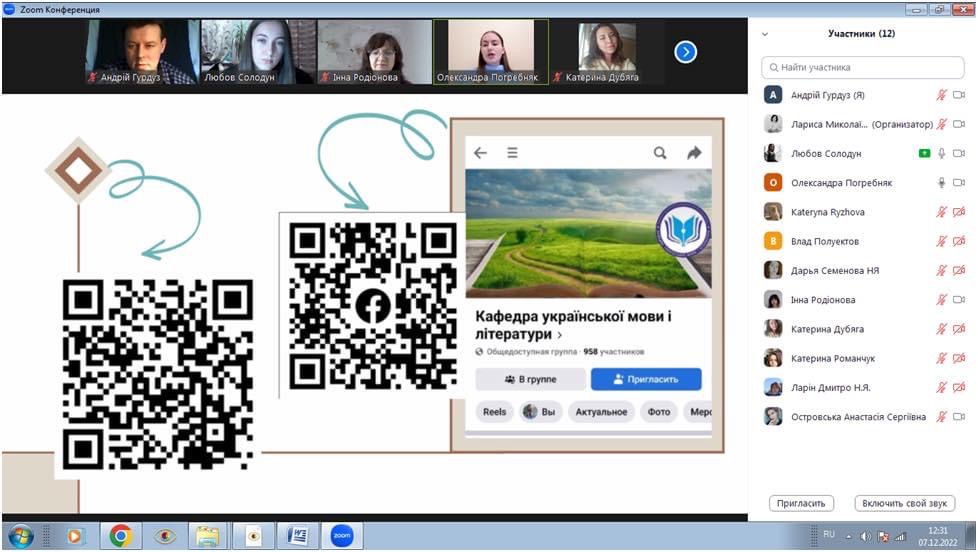Click disabled camera icon for Катерина Романчук
The width and height of the screenshot is (978, 552).
pyautogui.click(x=959, y=359)
